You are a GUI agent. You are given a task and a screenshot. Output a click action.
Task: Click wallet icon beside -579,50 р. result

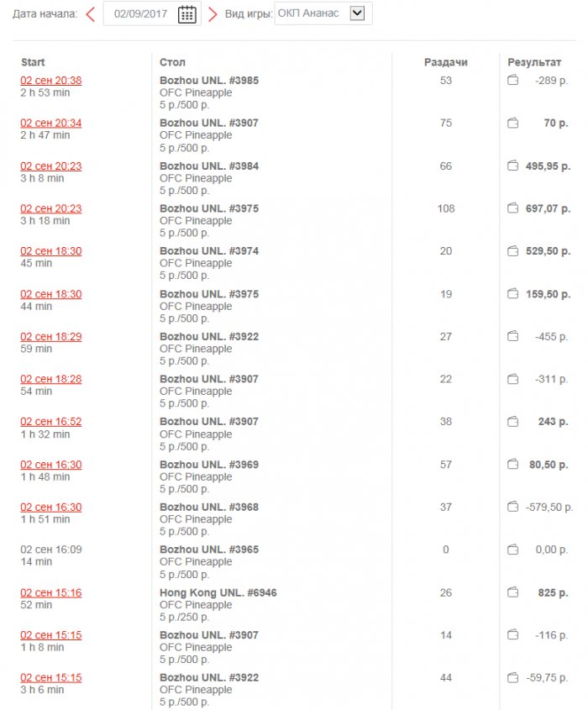pos(512,507)
